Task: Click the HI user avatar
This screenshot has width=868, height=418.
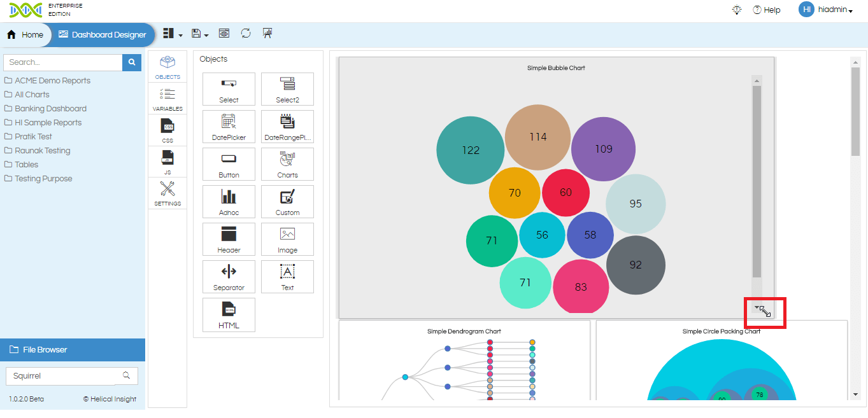Action: (x=806, y=9)
